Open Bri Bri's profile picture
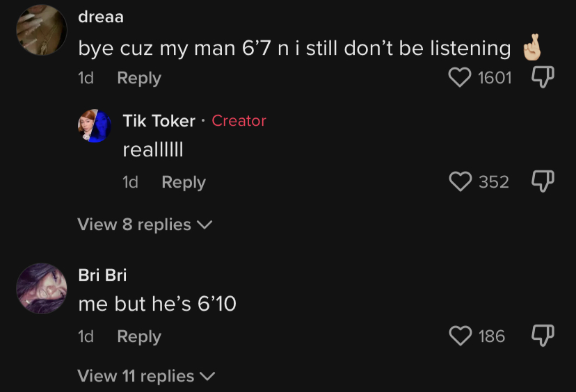Image resolution: width=576 pixels, height=392 pixels. pos(42,288)
